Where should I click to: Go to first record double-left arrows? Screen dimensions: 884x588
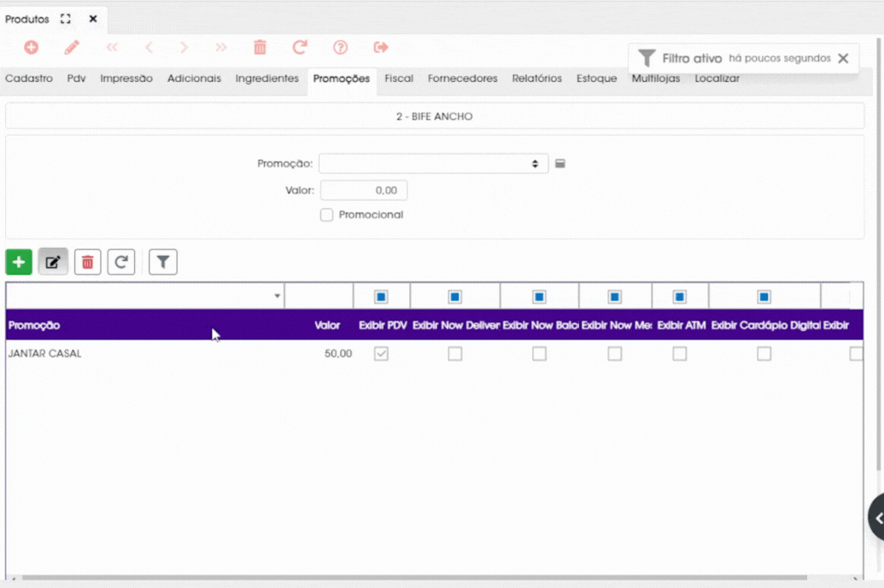112,47
